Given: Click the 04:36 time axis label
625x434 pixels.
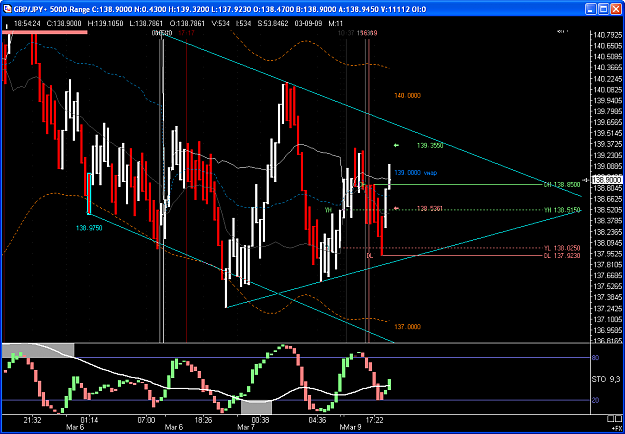Looking at the screenshot, I should point(317,420).
